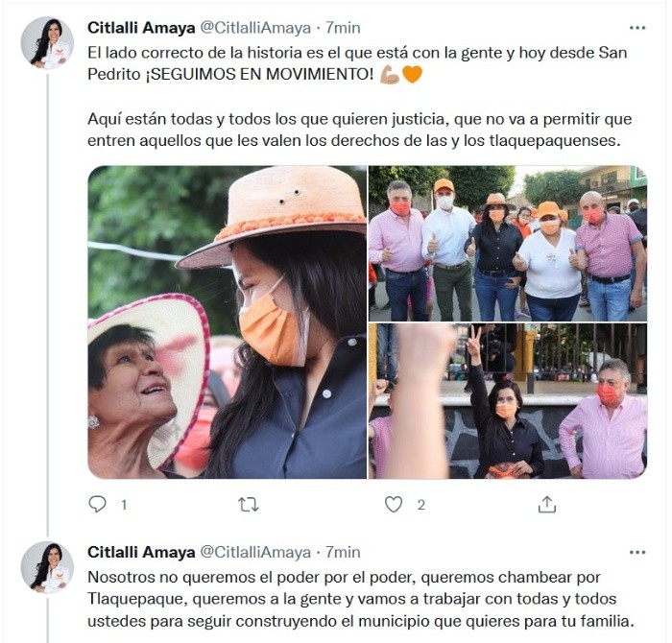Viewport: 672px width, 643px height.
Task: Click @CitlalliAmaya handle on first tweet
Action: [255, 28]
